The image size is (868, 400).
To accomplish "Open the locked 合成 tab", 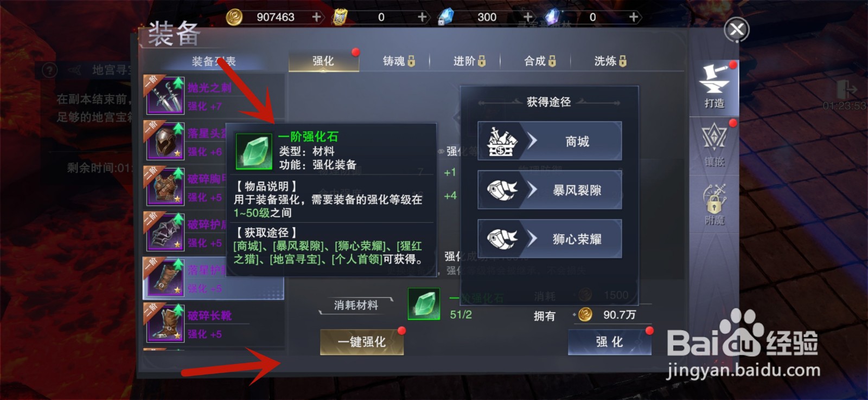I will (x=540, y=61).
